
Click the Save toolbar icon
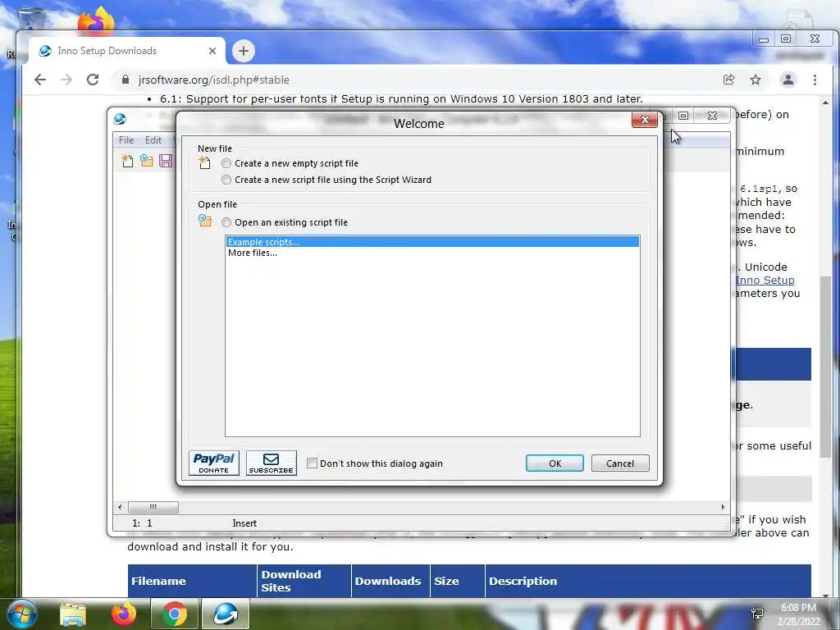click(166, 161)
